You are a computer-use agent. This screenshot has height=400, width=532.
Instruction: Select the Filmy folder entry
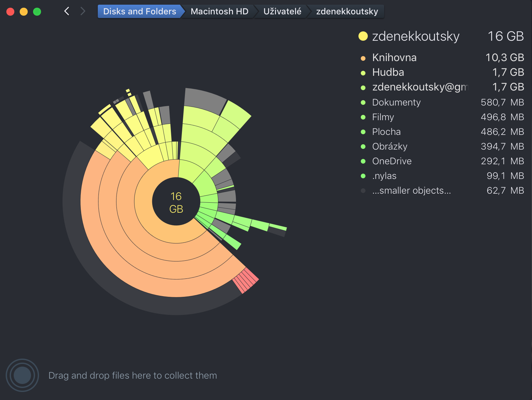[442, 117]
